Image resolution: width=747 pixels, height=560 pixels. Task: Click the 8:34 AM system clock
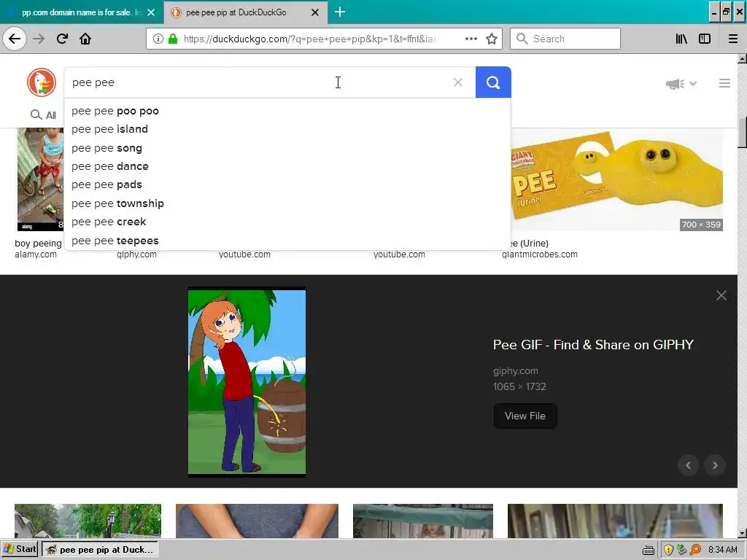pyautogui.click(x=723, y=550)
